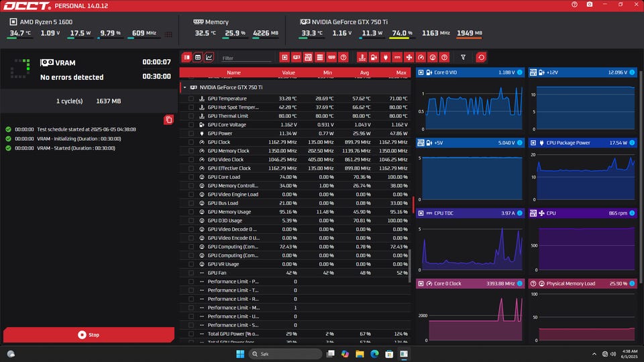
Task: Check the GPU Power row checkbox
Action: click(x=191, y=133)
